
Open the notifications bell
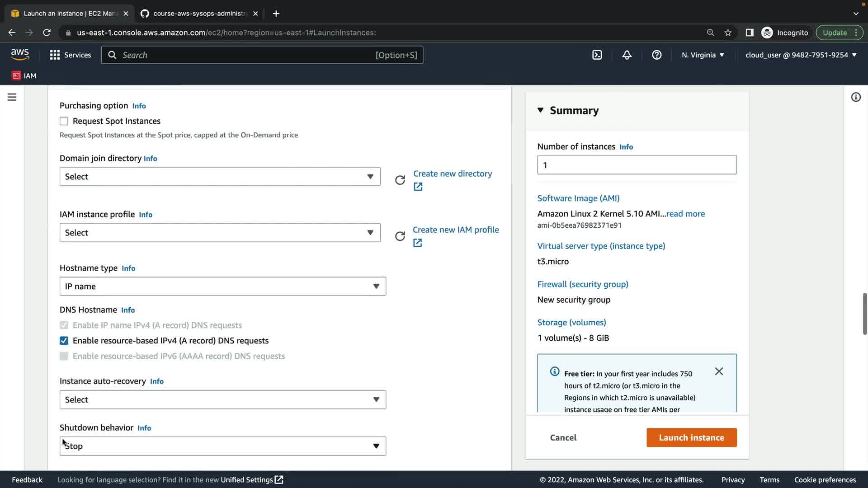coord(627,55)
